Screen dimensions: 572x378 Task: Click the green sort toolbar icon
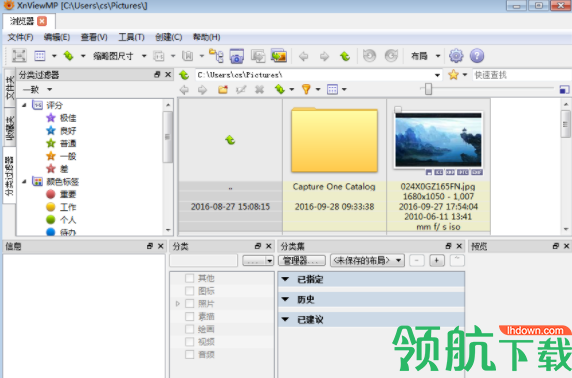coord(69,56)
